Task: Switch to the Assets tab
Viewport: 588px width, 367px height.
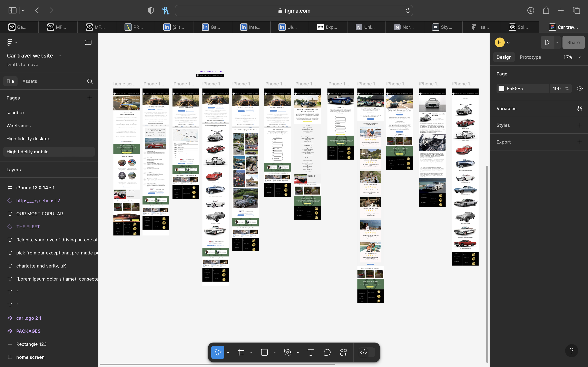Action: (x=30, y=81)
